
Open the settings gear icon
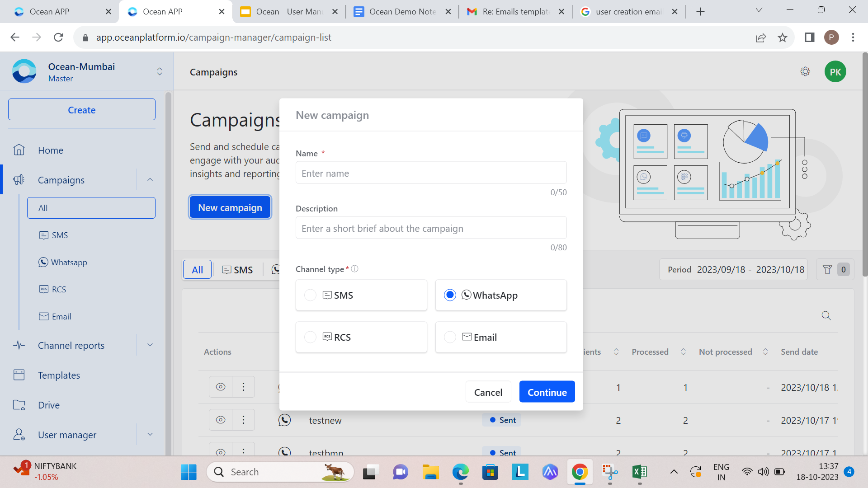coord(805,71)
